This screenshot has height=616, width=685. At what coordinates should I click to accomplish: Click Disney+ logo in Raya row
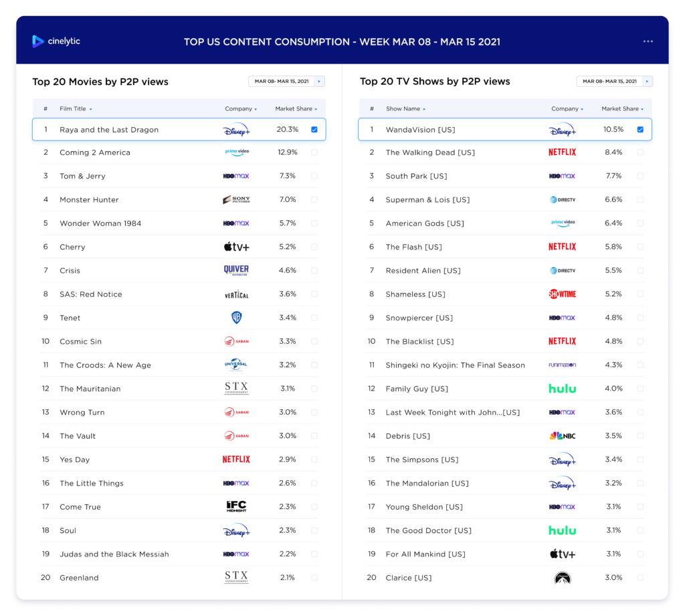point(236,130)
